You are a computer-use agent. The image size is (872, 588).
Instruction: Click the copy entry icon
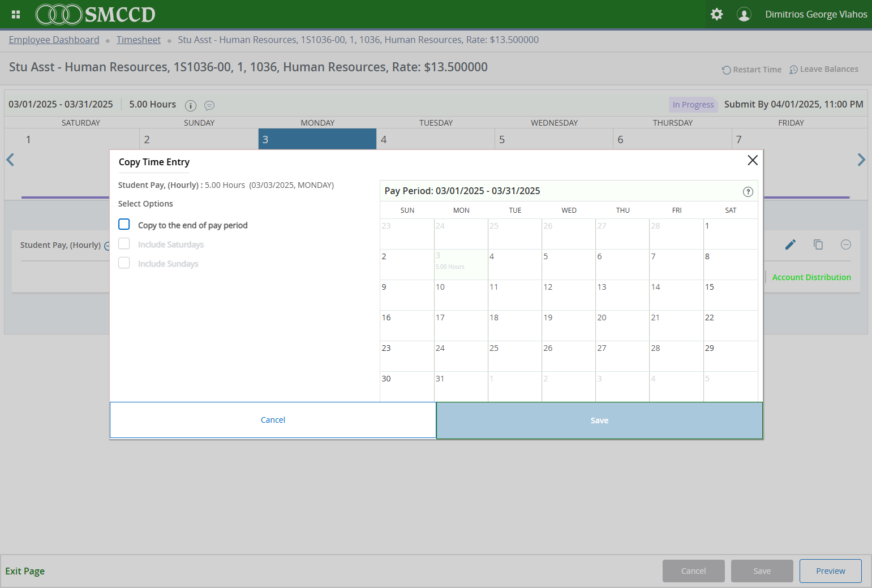(x=818, y=244)
